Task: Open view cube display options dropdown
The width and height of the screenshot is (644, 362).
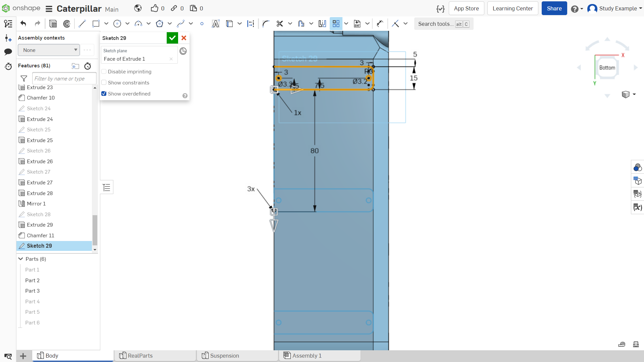Action: (629, 95)
